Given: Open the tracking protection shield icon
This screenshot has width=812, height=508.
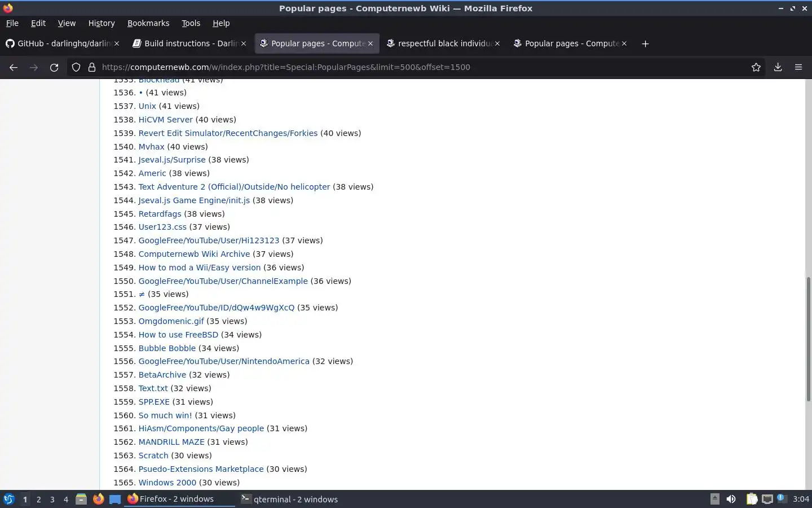Looking at the screenshot, I should [76, 67].
